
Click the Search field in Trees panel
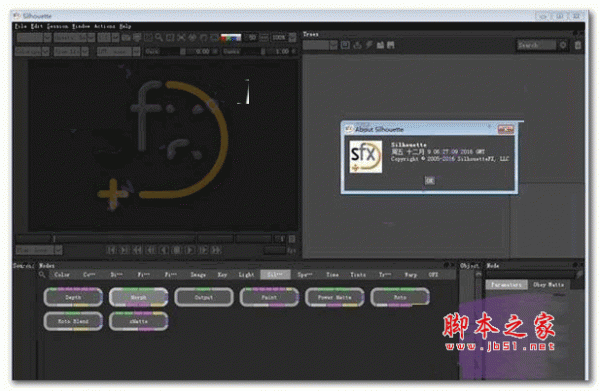coord(536,45)
